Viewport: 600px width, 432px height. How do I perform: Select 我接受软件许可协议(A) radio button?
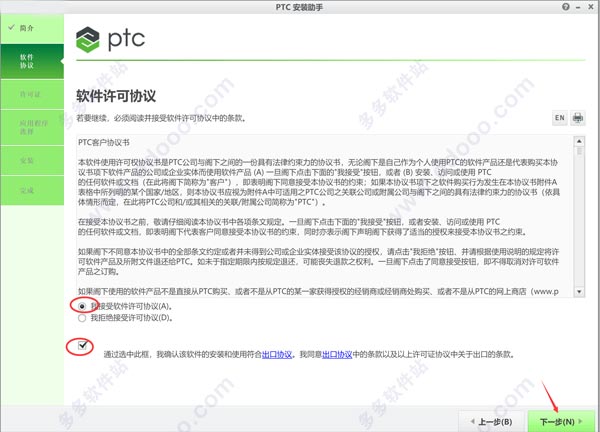click(82, 306)
